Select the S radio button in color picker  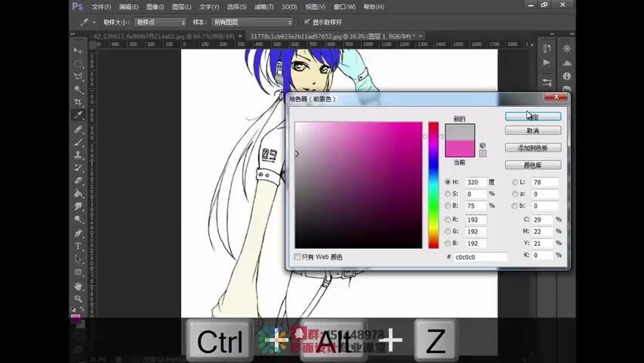448,193
